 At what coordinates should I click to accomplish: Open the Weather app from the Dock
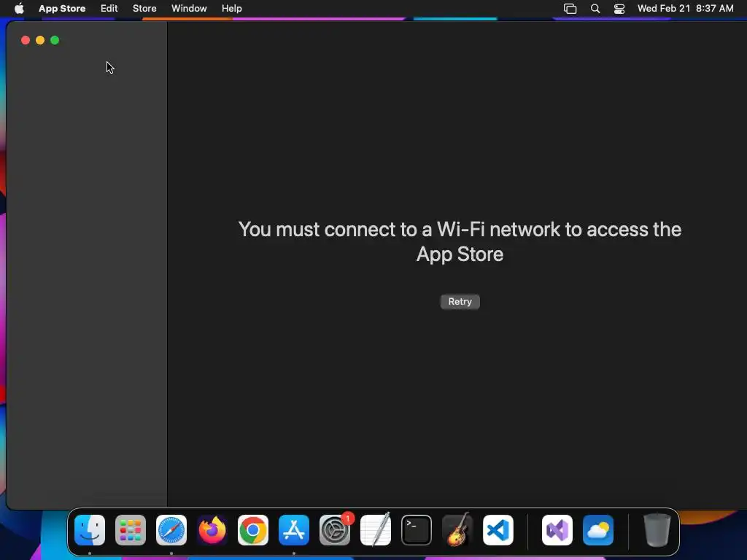pos(598,530)
